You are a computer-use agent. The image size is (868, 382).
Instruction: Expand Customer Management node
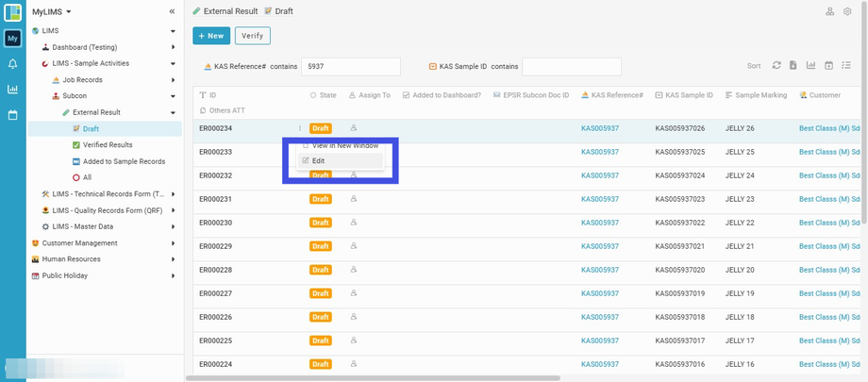173,243
